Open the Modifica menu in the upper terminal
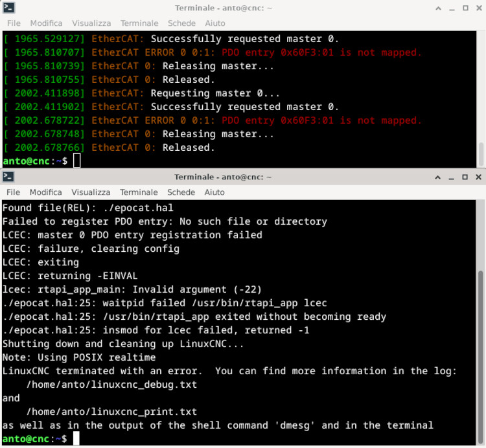The height and width of the screenshot is (448, 486). 46,23
